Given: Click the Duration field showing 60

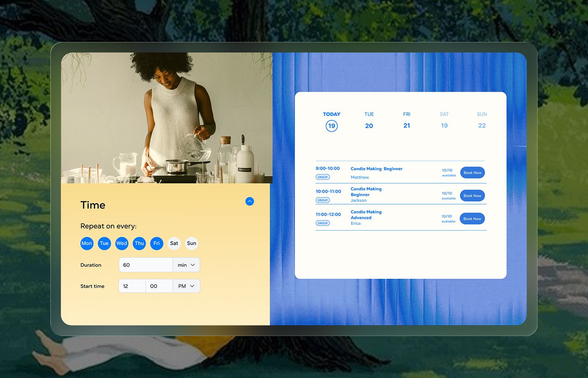Looking at the screenshot, I should tap(146, 265).
